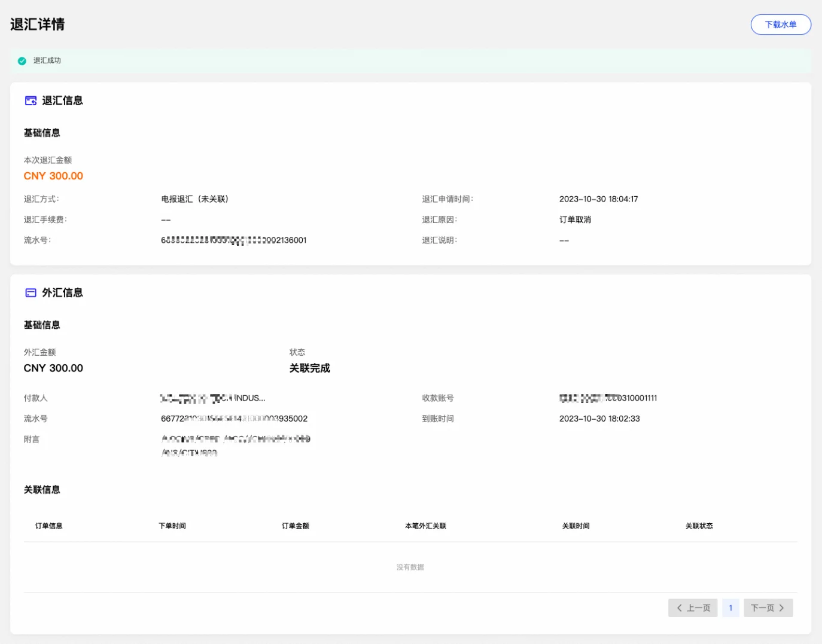Click the 订单信息 column header
Screen dimensions: 822x644
pos(48,526)
